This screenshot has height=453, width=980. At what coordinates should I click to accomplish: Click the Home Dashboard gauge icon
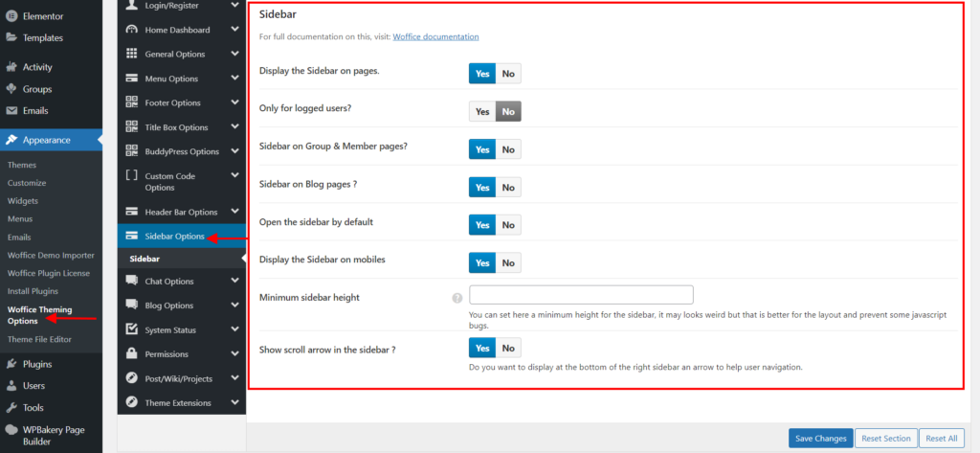(x=132, y=30)
